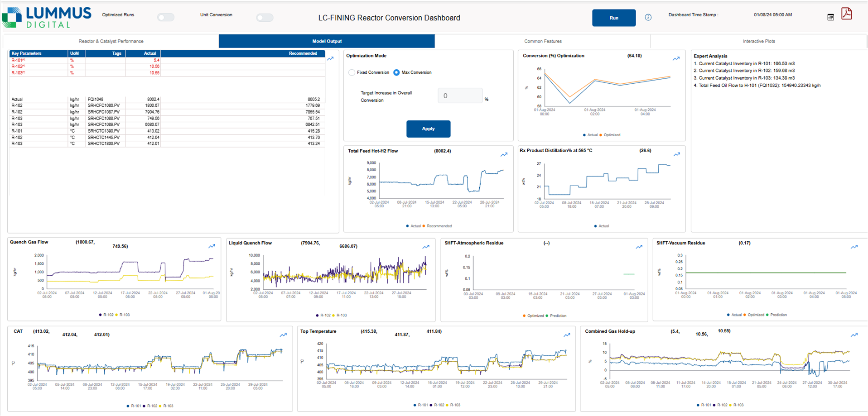Select the Fixed Conversion radio button

pyautogui.click(x=352, y=72)
